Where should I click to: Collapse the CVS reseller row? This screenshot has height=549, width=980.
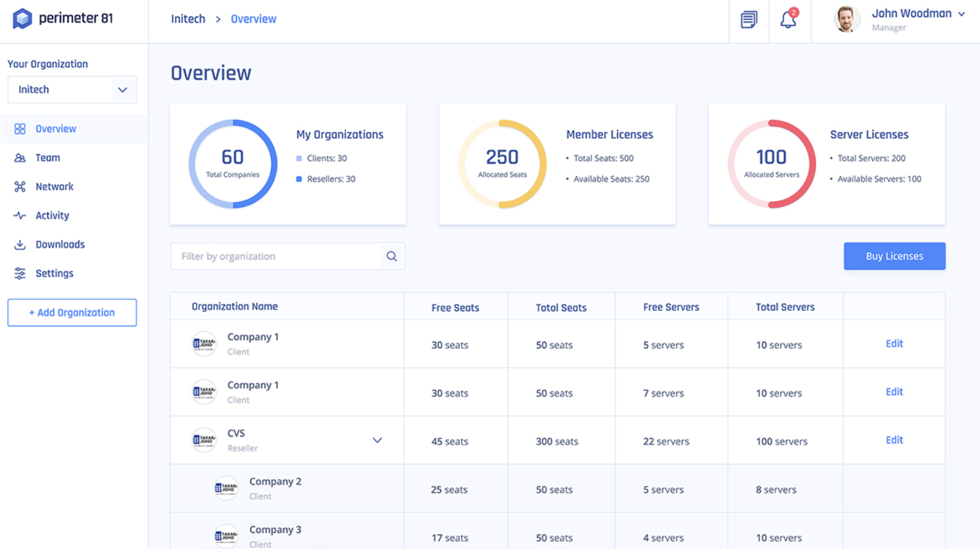[377, 440]
